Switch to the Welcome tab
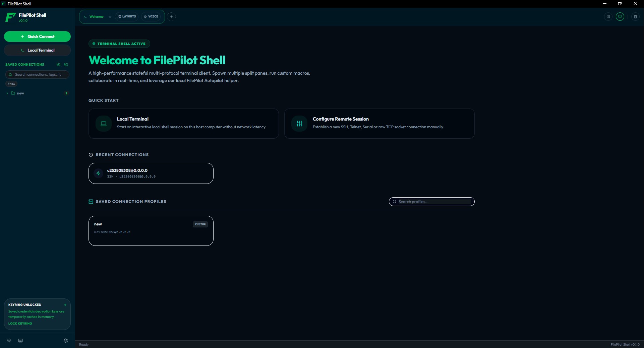 tap(96, 16)
